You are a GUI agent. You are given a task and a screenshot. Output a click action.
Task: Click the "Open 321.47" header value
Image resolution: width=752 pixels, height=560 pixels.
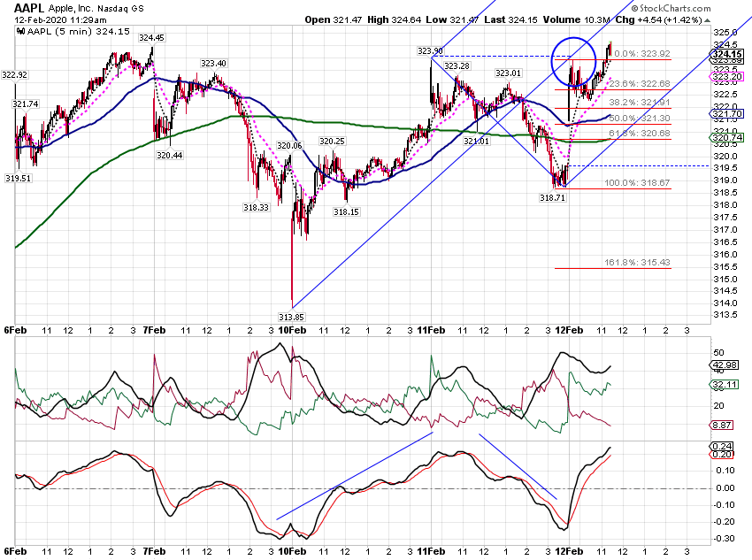[x=334, y=20]
